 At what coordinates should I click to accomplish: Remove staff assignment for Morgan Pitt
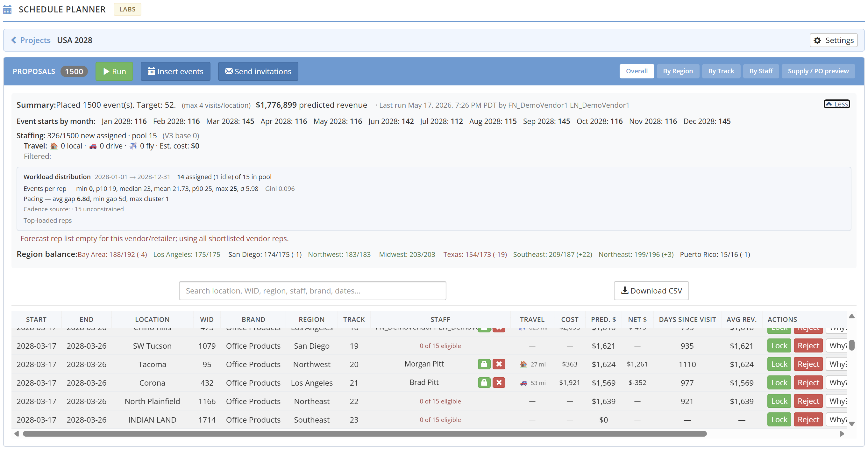(499, 364)
